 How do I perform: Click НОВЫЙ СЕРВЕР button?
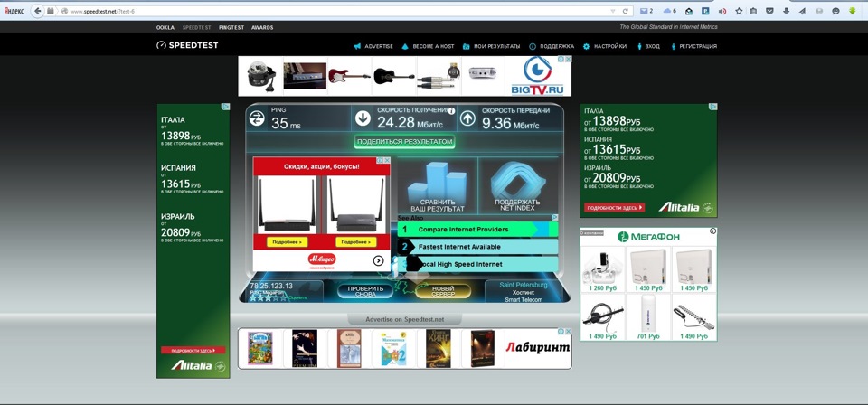click(x=443, y=291)
